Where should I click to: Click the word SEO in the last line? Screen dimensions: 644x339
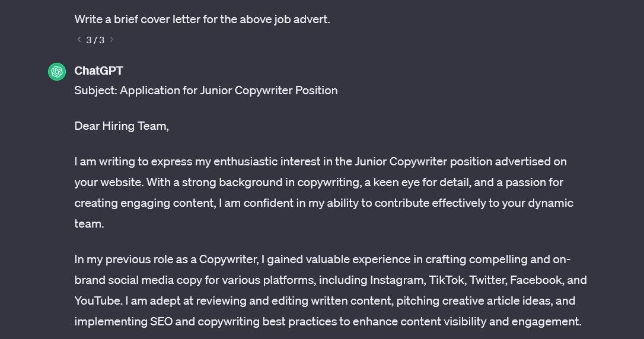point(161,321)
